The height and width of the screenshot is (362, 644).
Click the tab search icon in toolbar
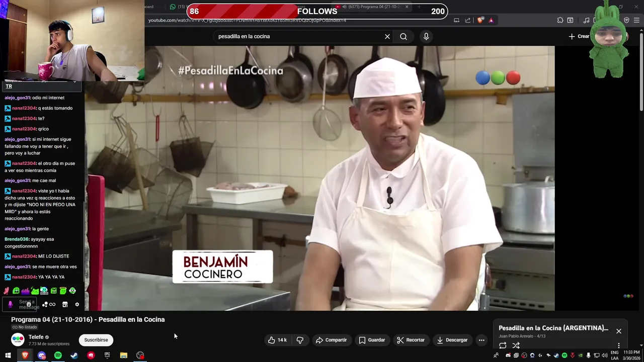pyautogui.click(x=570, y=20)
